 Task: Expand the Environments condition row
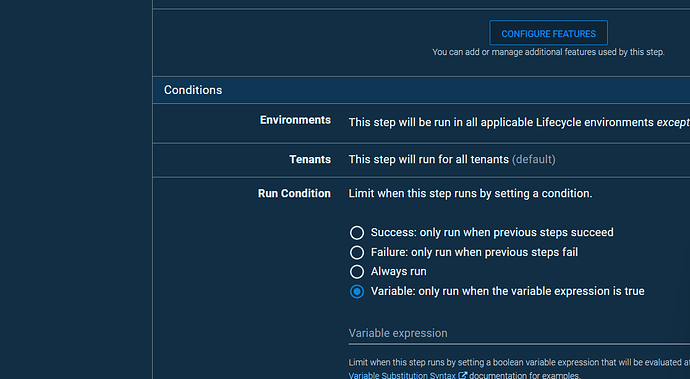pyautogui.click(x=421, y=123)
